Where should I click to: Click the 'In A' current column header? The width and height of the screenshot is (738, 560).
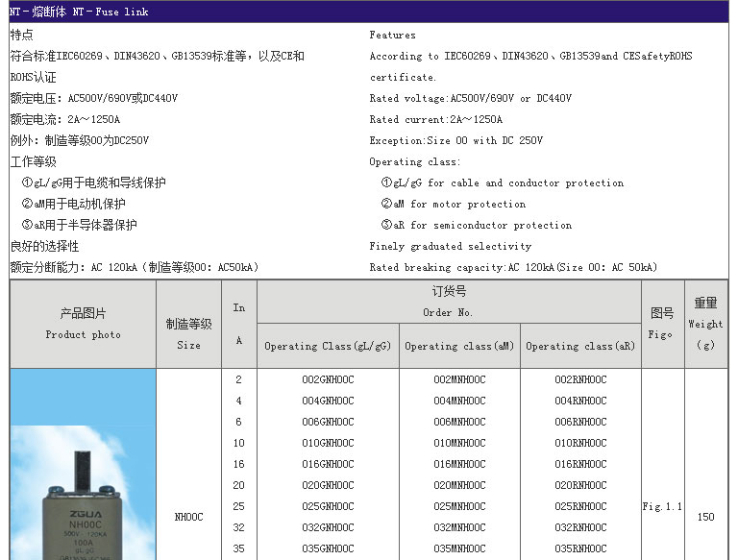[x=239, y=324]
